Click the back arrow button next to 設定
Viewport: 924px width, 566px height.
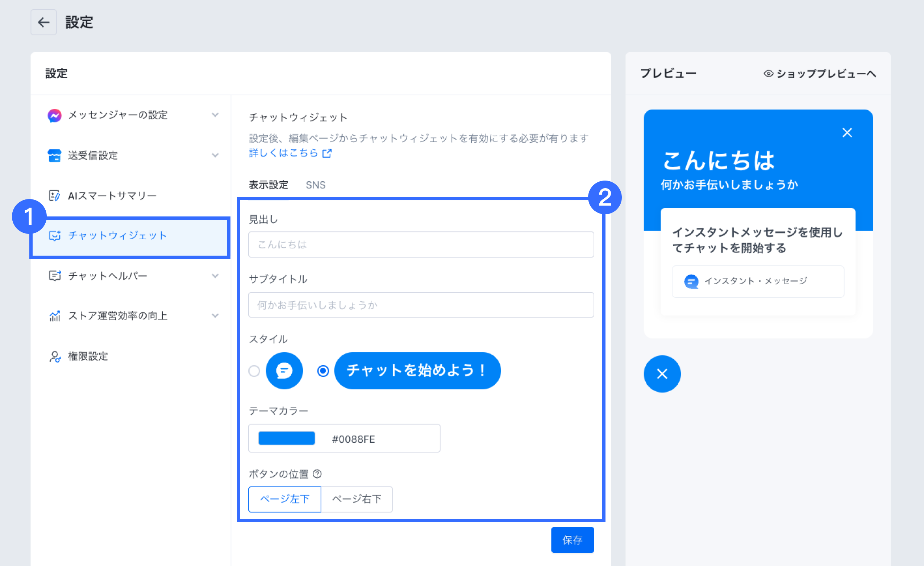tap(43, 22)
